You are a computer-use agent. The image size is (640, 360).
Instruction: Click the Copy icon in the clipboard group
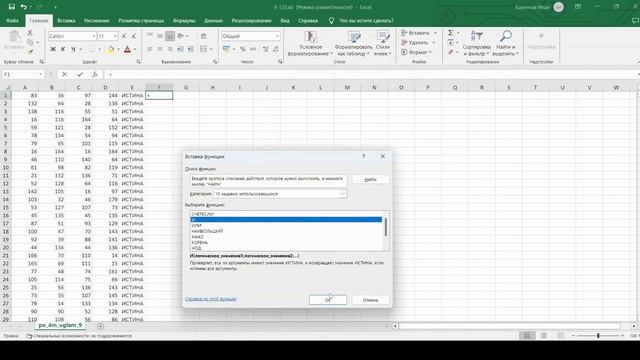coord(31,42)
